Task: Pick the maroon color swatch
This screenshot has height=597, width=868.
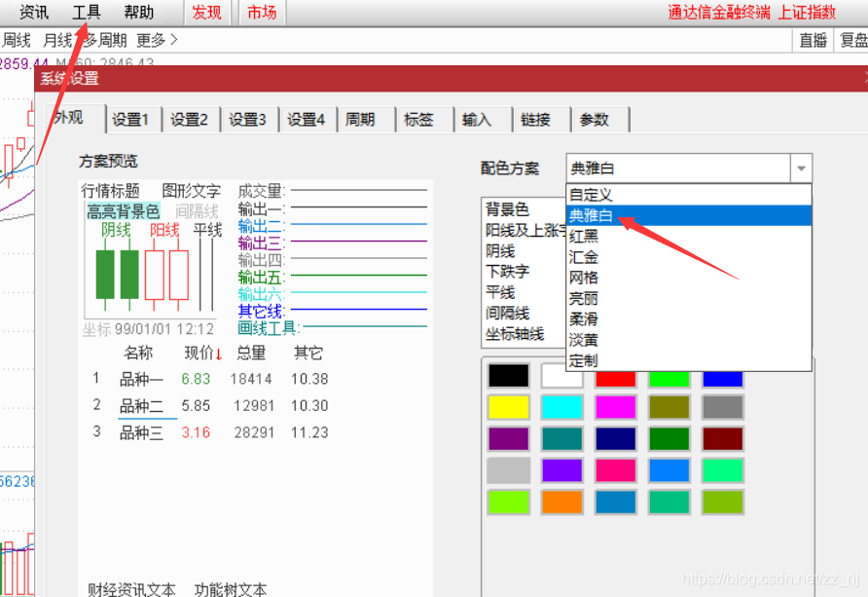Action: [x=722, y=438]
